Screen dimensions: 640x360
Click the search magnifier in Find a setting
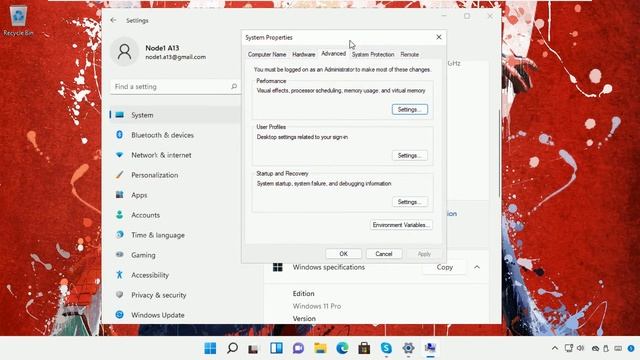tap(234, 87)
